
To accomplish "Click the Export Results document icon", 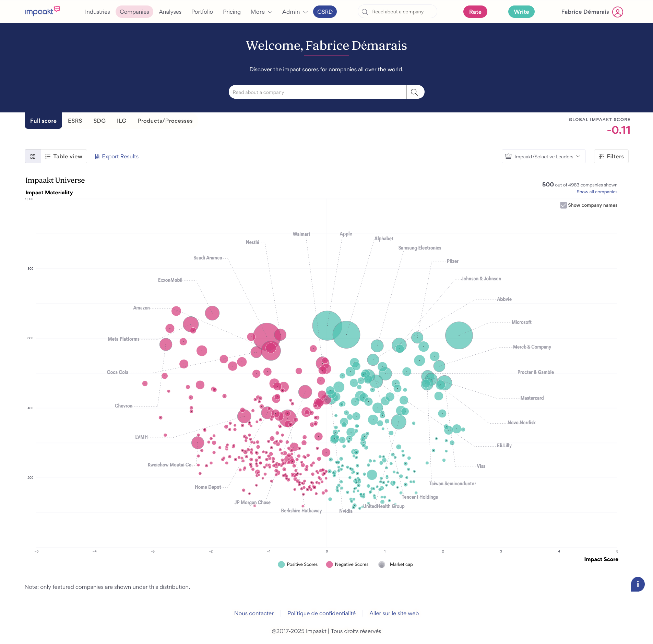I will [97, 157].
